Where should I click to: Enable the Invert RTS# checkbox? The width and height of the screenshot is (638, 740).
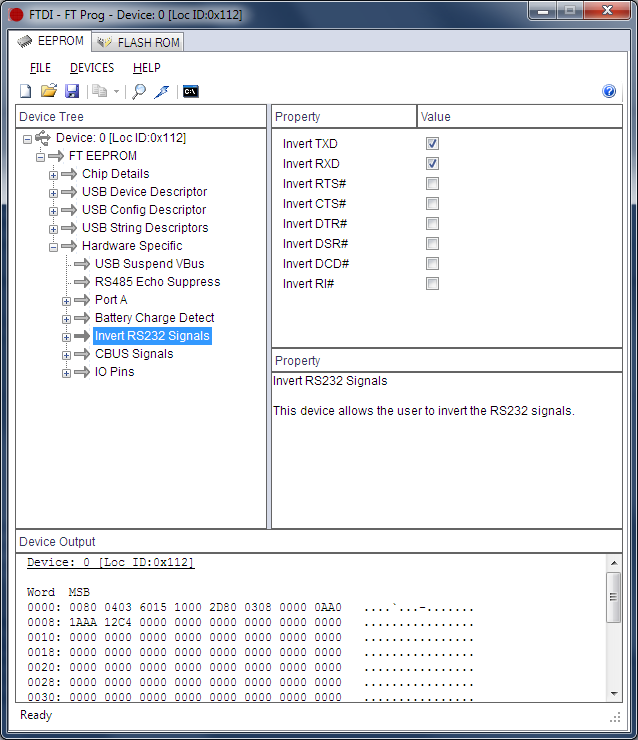pos(432,184)
